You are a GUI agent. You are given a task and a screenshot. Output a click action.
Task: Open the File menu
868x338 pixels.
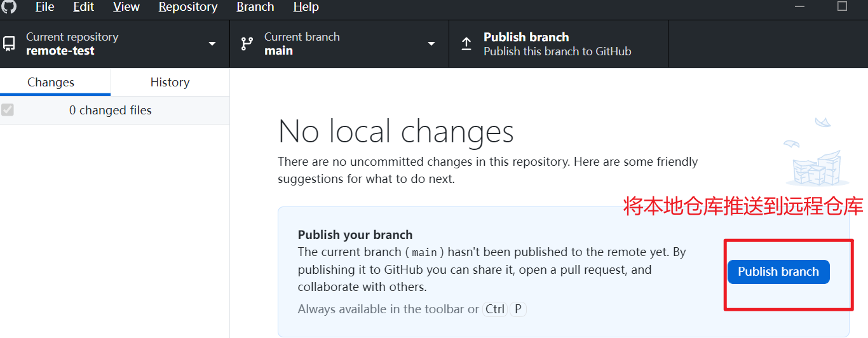pos(44,7)
